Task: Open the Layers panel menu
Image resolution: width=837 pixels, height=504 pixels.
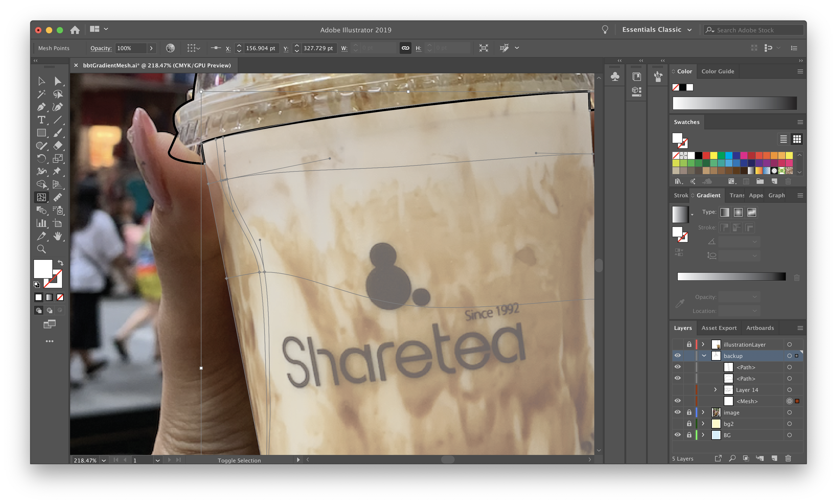Action: tap(800, 328)
